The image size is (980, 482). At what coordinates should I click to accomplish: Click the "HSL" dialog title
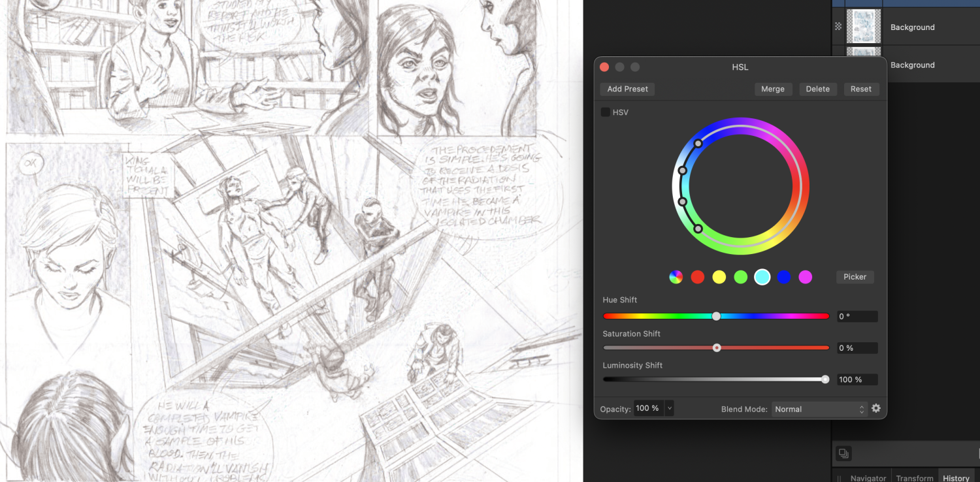click(x=740, y=67)
